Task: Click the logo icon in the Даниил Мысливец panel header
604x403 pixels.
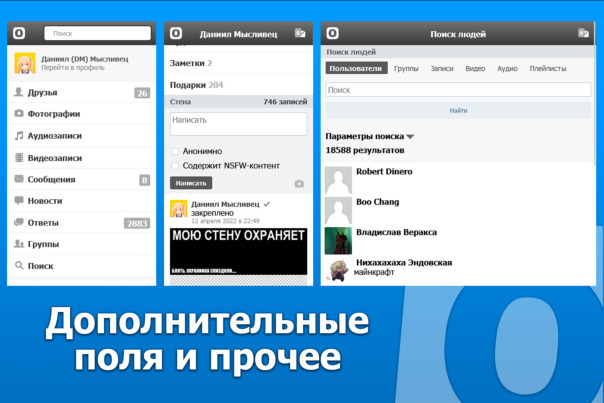Action: (176, 33)
